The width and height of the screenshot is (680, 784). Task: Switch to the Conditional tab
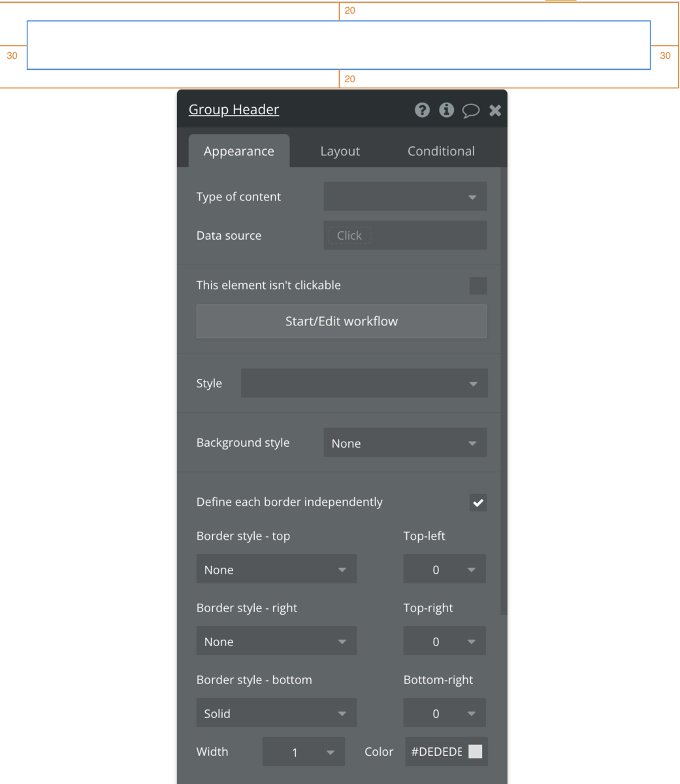442,151
